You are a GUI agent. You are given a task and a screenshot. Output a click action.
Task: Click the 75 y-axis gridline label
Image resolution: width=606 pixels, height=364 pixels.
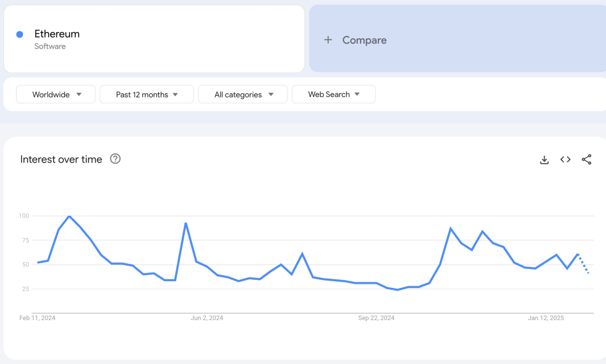24,240
